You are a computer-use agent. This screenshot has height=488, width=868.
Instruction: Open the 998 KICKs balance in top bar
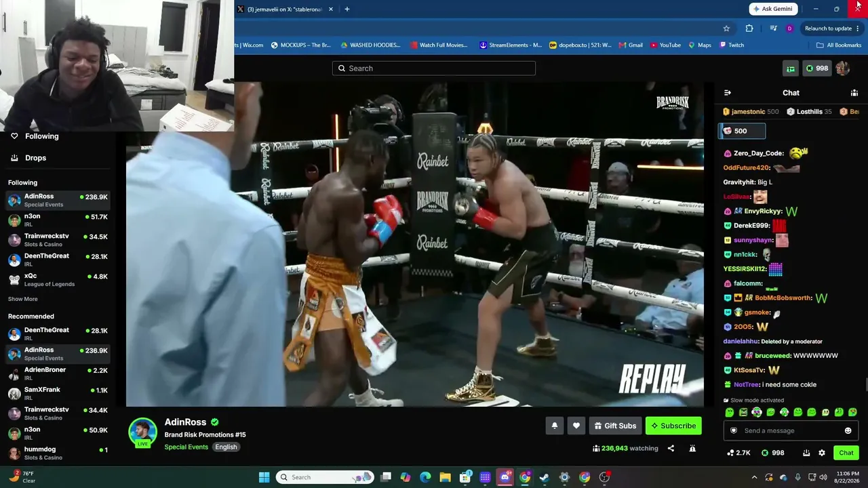(816, 68)
